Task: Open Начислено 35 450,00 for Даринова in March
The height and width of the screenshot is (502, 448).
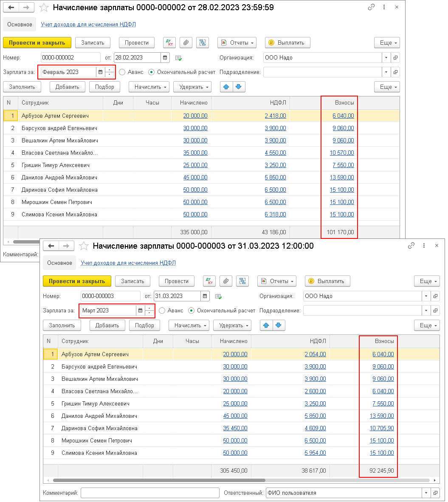Action: (x=235, y=428)
